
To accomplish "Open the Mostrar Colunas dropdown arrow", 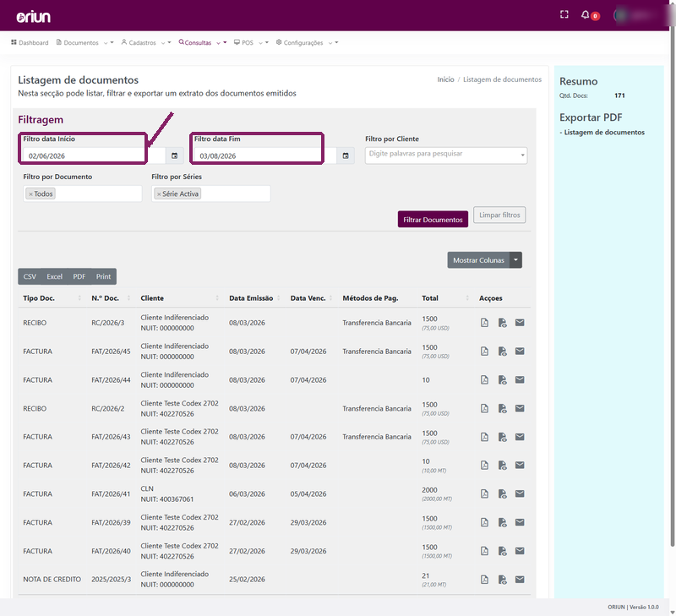I will tap(516, 260).
